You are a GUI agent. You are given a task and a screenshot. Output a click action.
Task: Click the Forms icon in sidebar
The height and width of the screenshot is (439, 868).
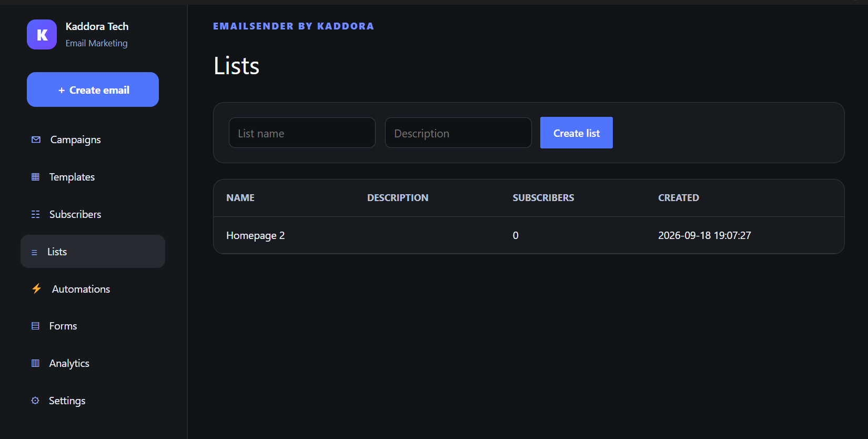(x=35, y=326)
